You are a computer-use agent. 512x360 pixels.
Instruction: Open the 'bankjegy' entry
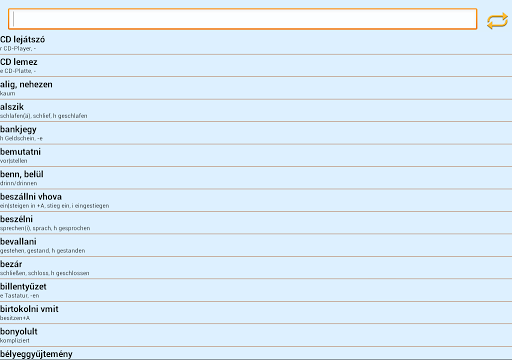(256, 133)
